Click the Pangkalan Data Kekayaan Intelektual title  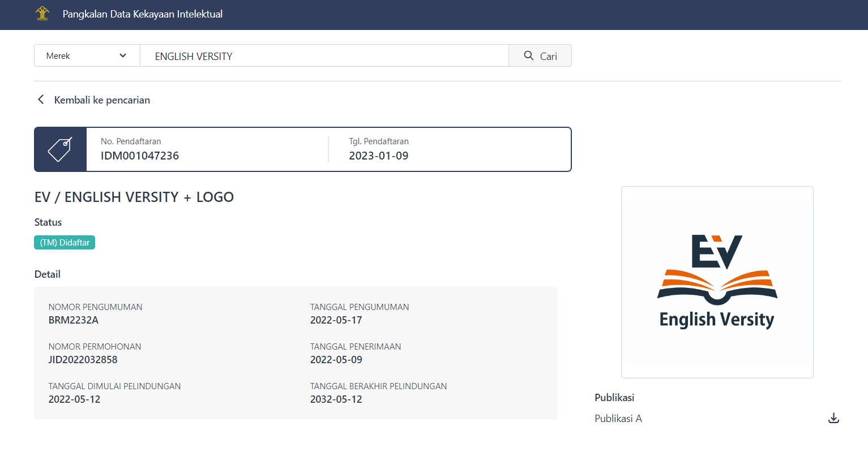(143, 14)
